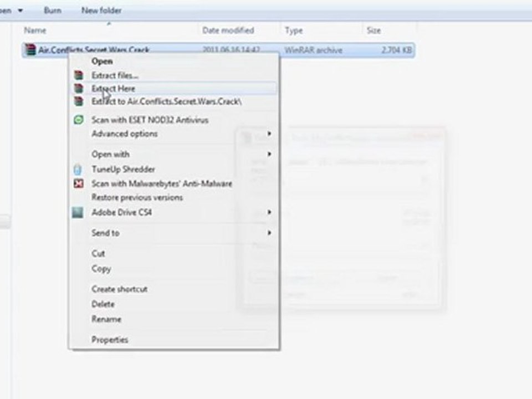
Task: Click the WinRAR icon beside Extract files
Action: click(79, 75)
